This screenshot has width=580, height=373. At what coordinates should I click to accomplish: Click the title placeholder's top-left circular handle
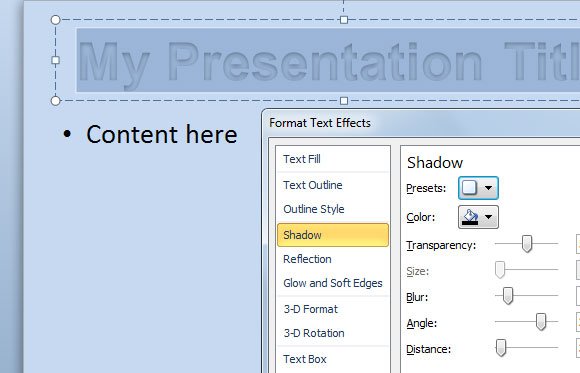(x=55, y=20)
